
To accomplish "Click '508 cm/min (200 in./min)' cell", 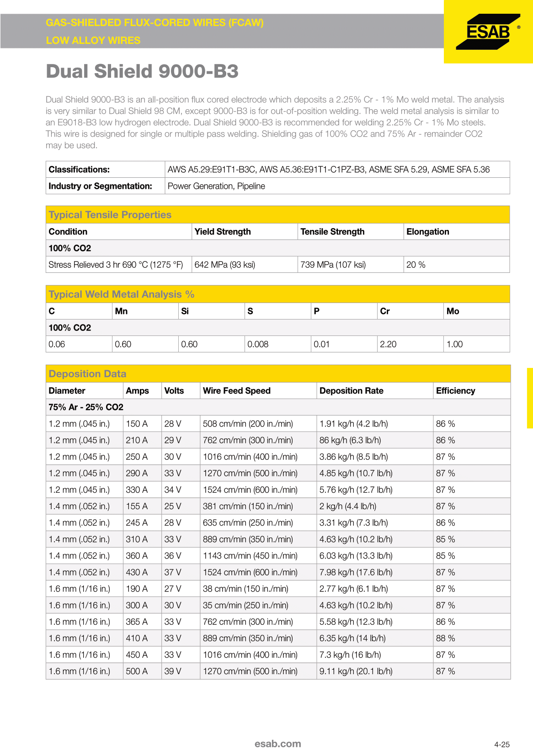I will 258,424.
